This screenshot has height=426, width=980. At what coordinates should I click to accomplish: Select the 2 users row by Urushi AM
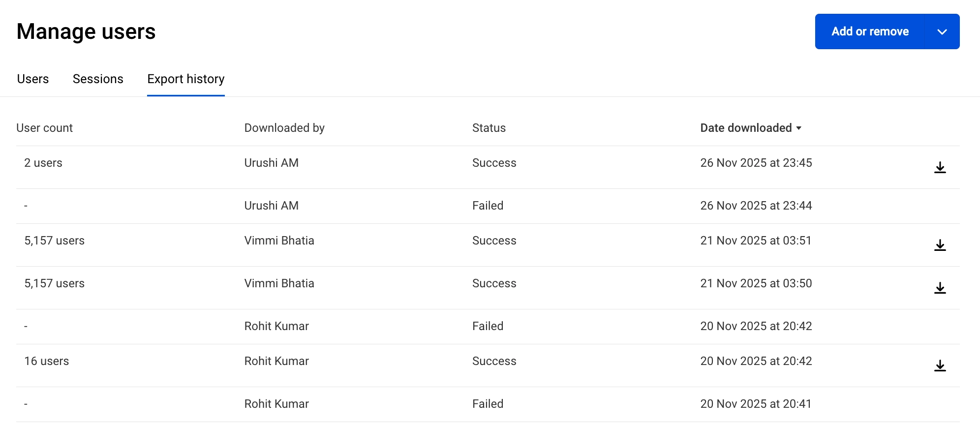(43, 163)
